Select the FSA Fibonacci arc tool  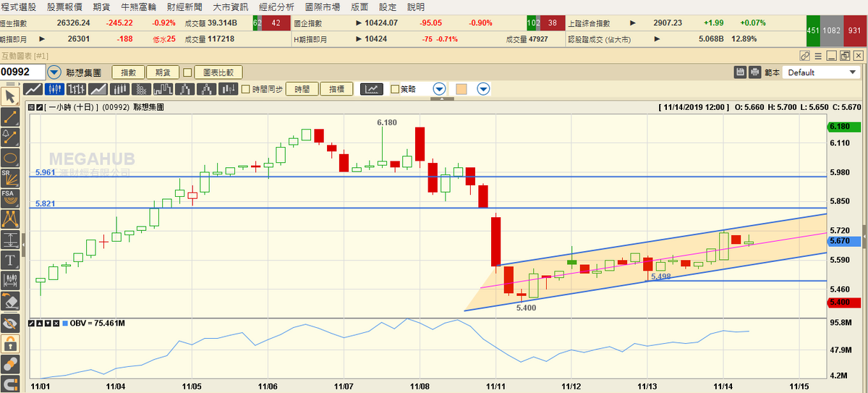coord(10,198)
